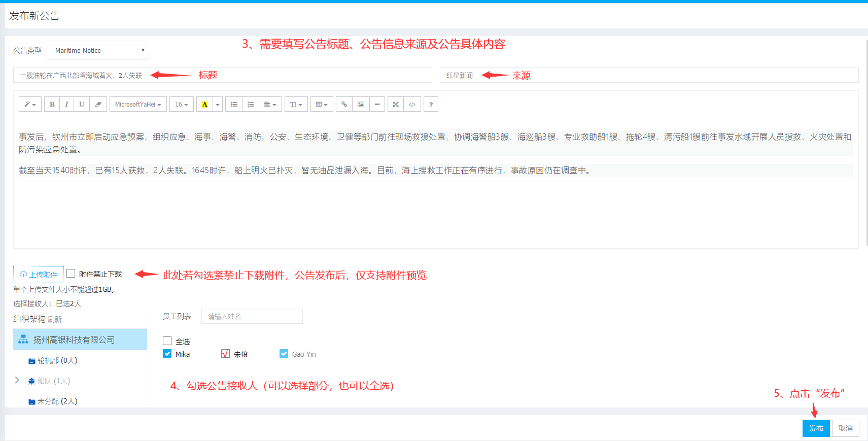Screen dimensions: 868x441
Task: Open the editor help
Action: click(431, 104)
